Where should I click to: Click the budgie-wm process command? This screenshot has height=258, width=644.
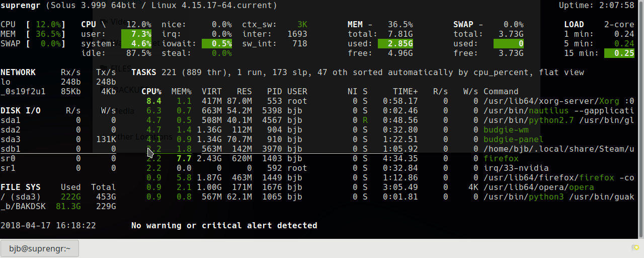tap(506, 130)
